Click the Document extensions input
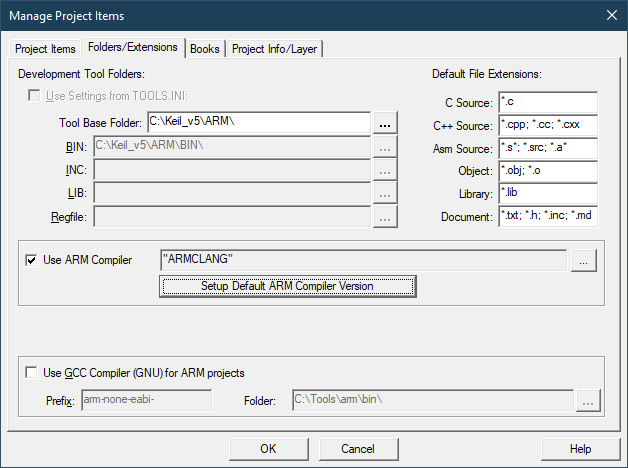Image resolution: width=628 pixels, height=468 pixels. (547, 217)
